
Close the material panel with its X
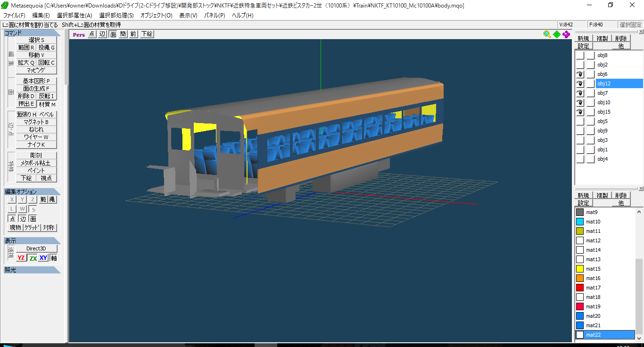point(641,189)
